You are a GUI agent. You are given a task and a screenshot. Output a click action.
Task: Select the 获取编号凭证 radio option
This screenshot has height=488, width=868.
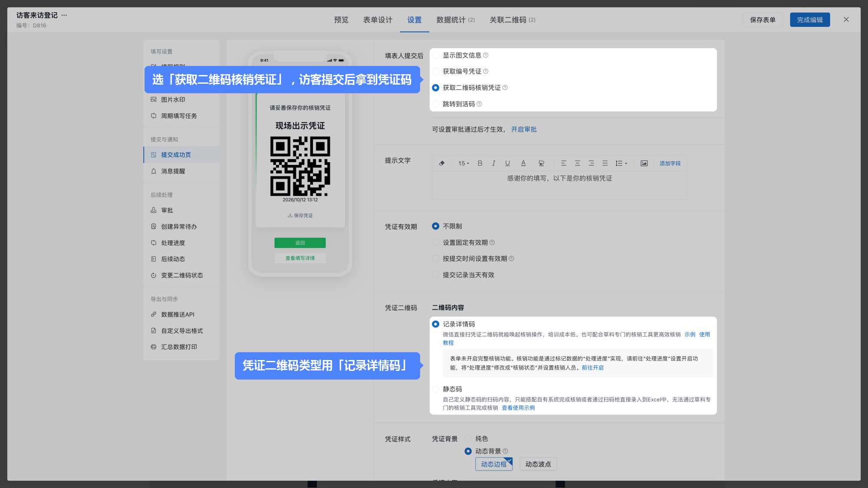tap(436, 72)
